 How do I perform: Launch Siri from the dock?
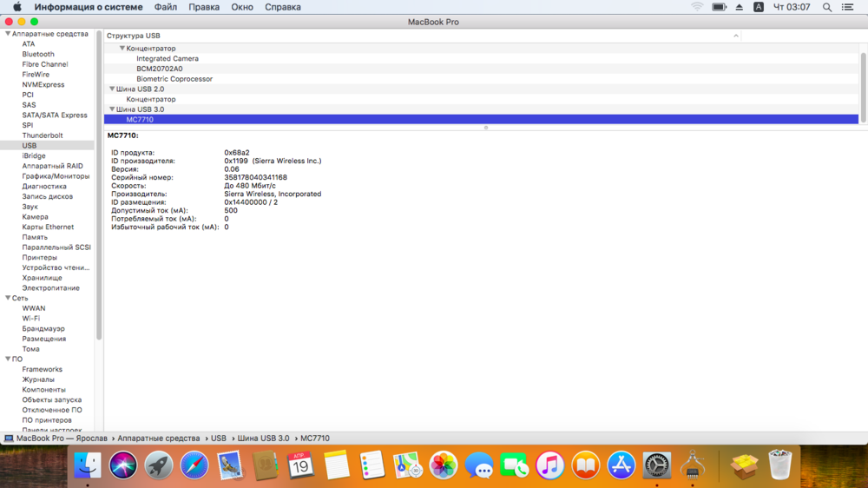point(123,466)
